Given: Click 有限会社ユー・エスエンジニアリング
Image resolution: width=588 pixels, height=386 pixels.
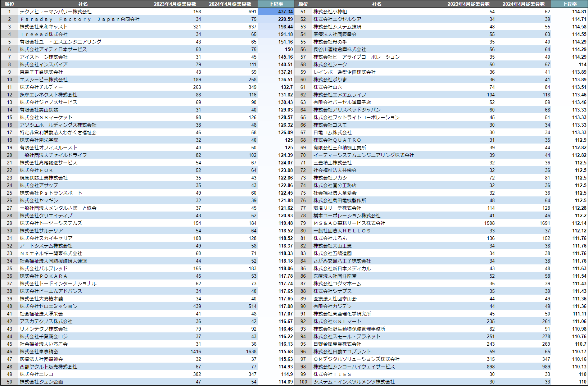Looking at the screenshot, I should 60,42.
